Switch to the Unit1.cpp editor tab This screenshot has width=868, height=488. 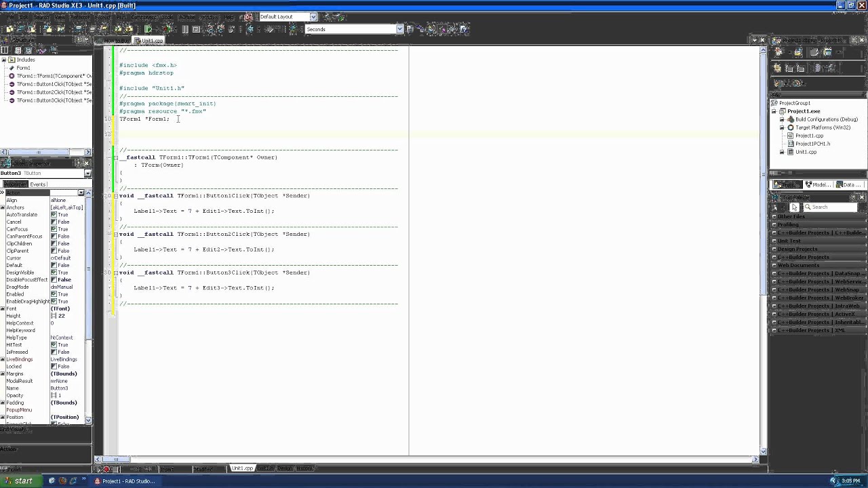tap(149, 41)
